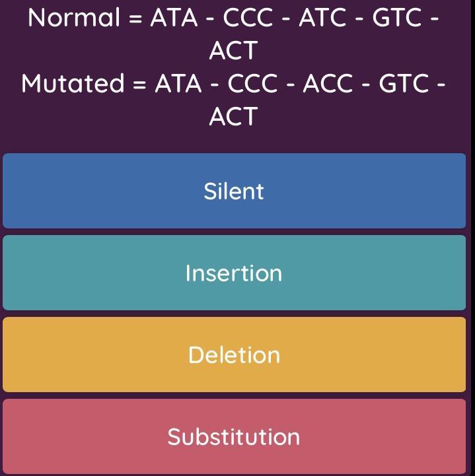Click the word Mutated in the question

coord(73,83)
